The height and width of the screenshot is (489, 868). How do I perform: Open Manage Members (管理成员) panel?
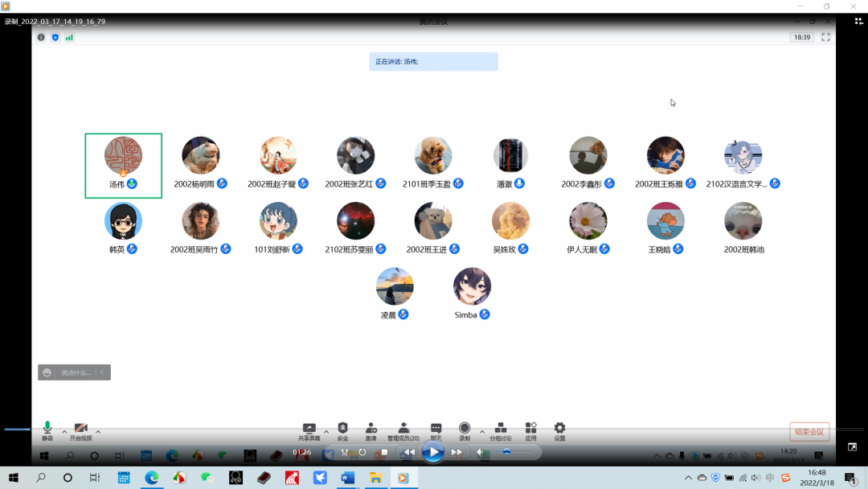[x=403, y=429]
